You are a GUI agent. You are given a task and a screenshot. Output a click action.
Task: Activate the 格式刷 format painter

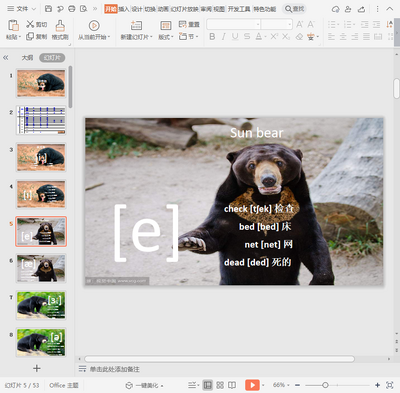coord(60,30)
